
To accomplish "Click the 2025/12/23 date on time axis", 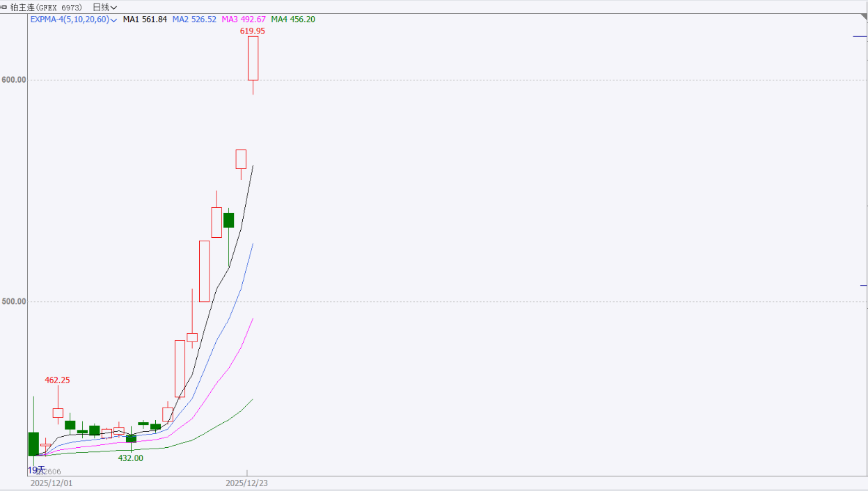I will (246, 482).
